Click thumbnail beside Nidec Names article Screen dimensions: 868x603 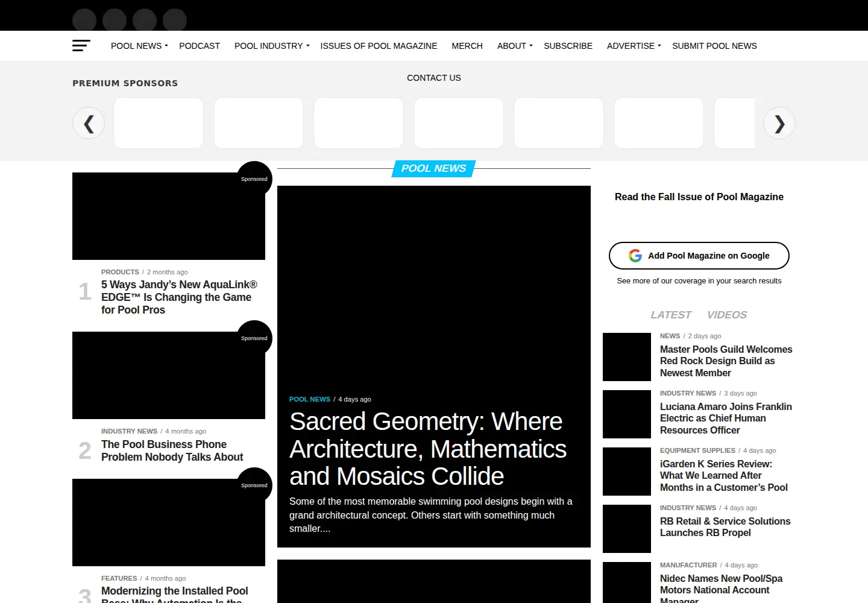tap(627, 582)
